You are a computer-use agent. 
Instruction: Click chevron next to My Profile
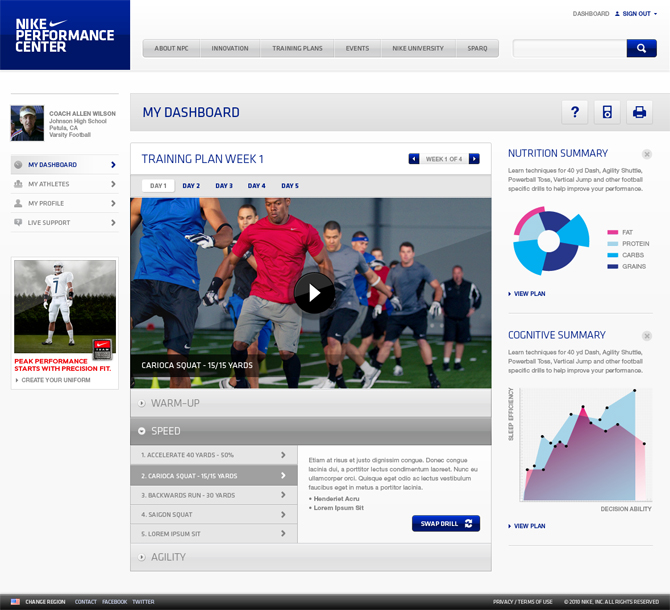click(113, 203)
